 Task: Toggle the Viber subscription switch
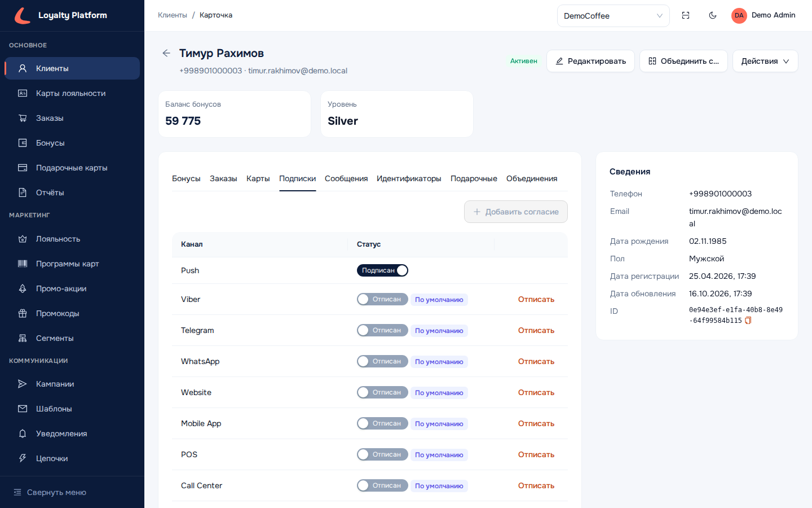[382, 299]
